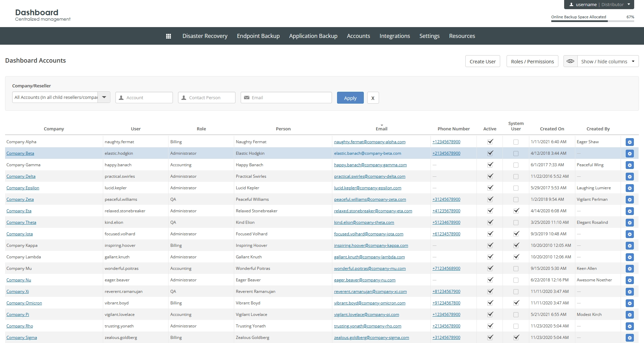
Task: Open gear settings for Company Rho row
Action: click(x=629, y=326)
